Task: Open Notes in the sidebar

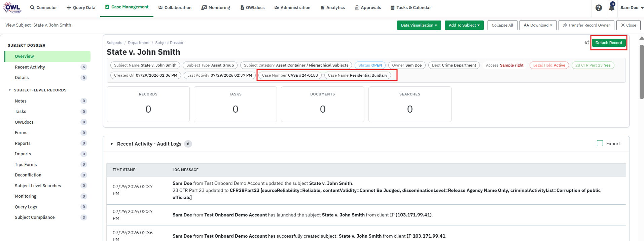Action: [x=47, y=101]
